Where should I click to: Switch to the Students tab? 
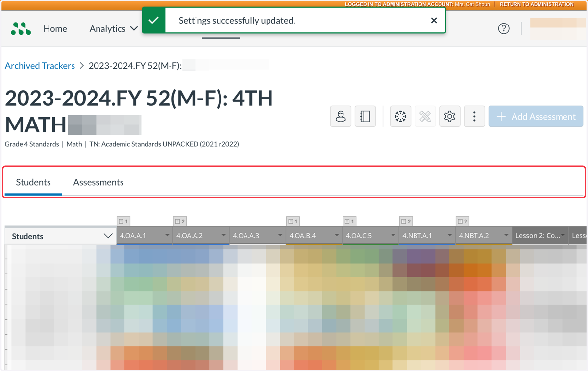click(x=33, y=182)
